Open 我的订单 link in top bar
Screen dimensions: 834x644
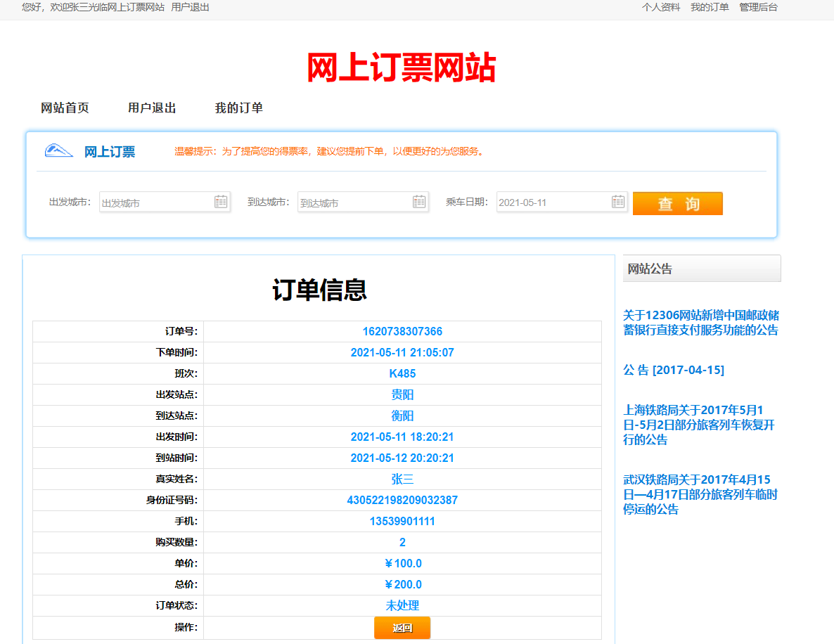tap(710, 8)
